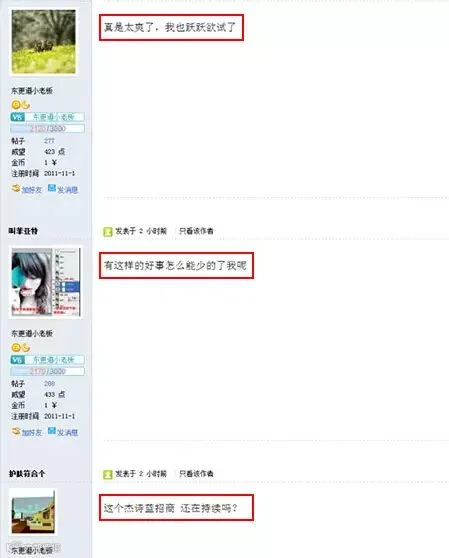The height and width of the screenshot is (558, 449).
Task: Click the send message icon under first user
Action: (x=52, y=188)
